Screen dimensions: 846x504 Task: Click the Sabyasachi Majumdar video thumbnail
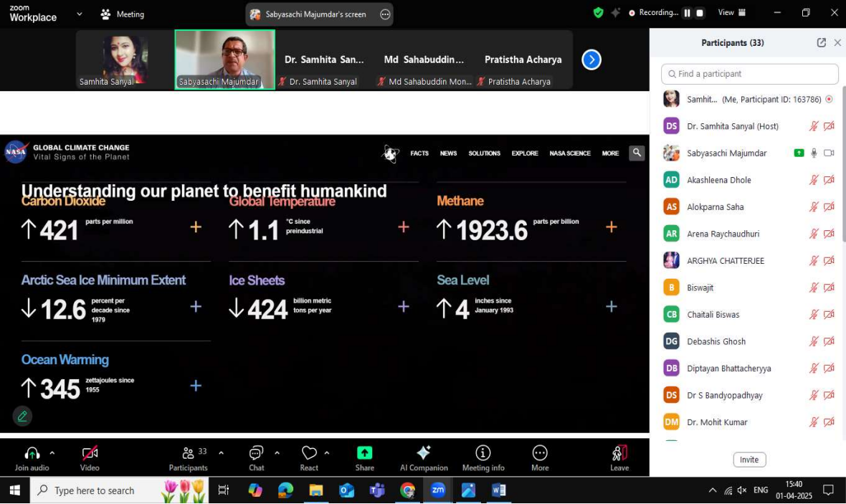point(224,60)
